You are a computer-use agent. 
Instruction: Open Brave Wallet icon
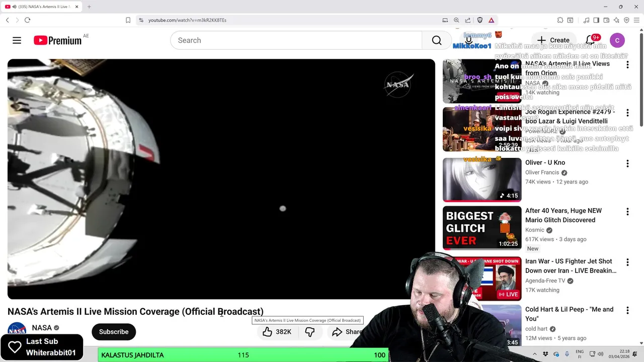[606, 20]
